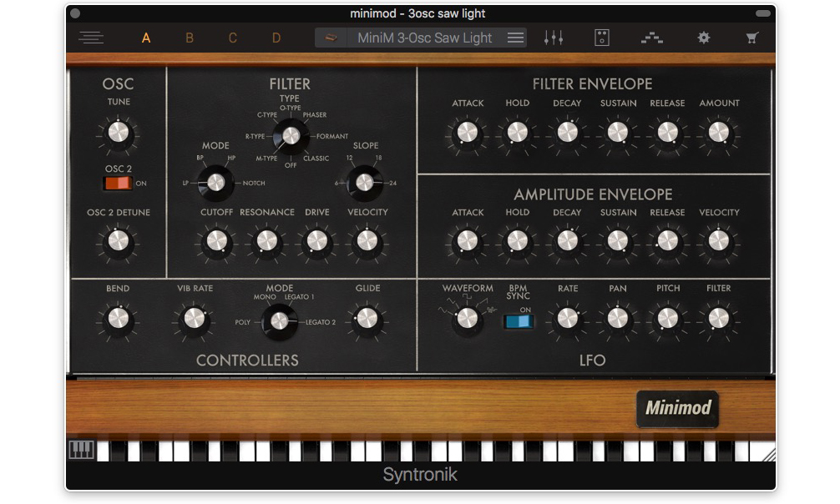Click the Filter Envelope Hold knob

coord(518,132)
